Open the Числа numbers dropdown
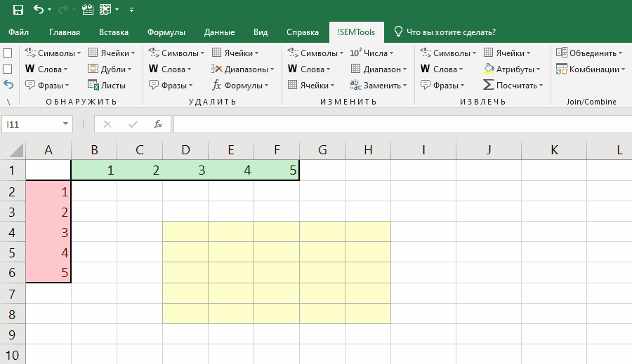632x364 pixels. (371, 53)
